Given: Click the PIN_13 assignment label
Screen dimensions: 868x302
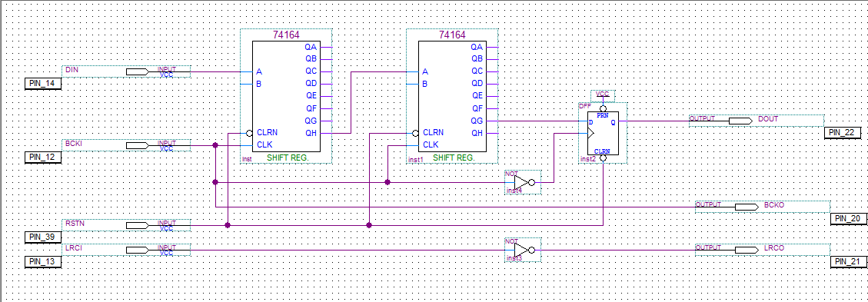Looking at the screenshot, I should tap(43, 261).
